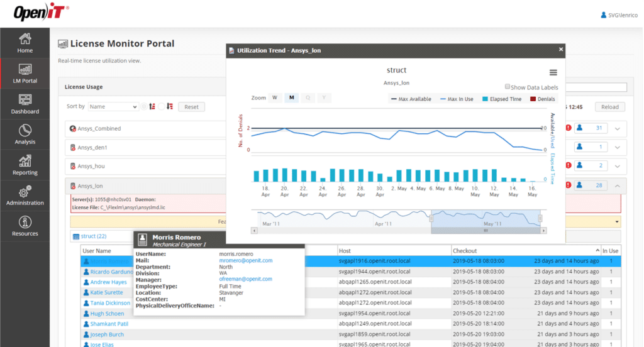The image size is (644, 347).
Task: Go to the Dashboard sidebar icon
Action: point(25,104)
